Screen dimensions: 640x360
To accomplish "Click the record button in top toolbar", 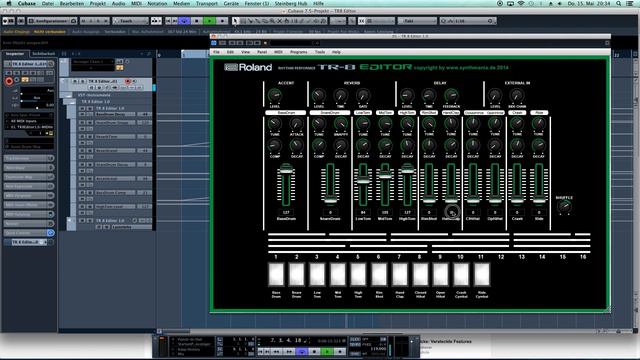I will [x=222, y=21].
